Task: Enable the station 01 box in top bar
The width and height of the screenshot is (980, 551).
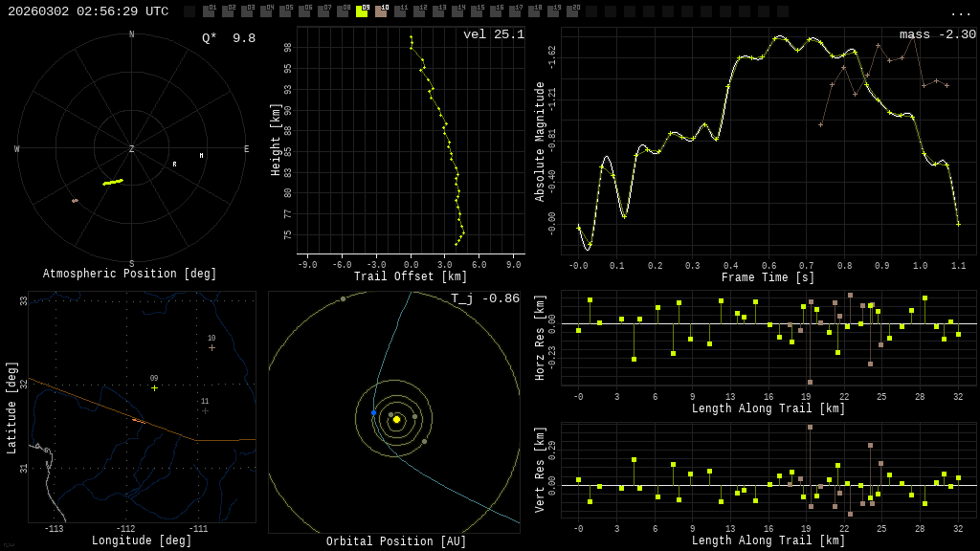Action: pyautogui.click(x=209, y=11)
